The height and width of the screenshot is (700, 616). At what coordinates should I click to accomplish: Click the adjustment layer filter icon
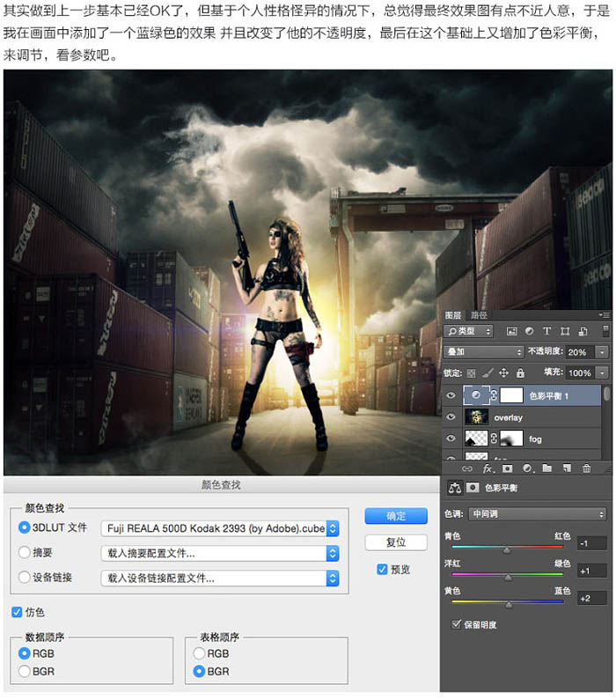pyautogui.click(x=530, y=331)
